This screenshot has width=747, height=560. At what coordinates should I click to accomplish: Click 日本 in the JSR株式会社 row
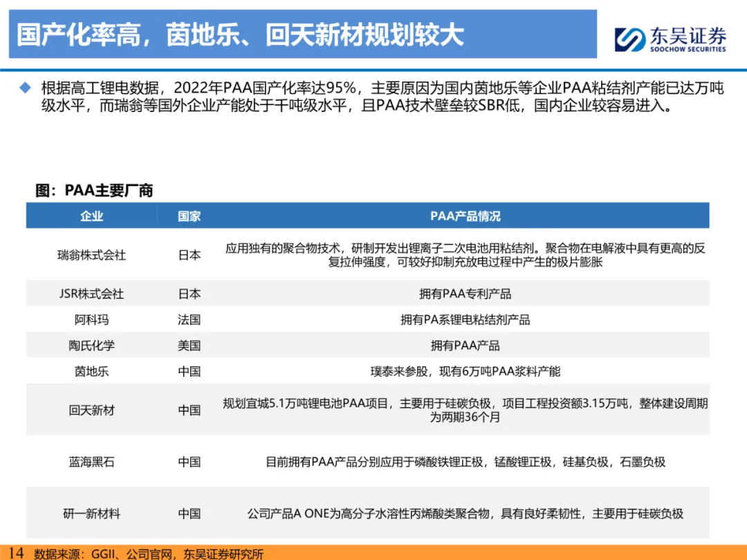(x=189, y=294)
